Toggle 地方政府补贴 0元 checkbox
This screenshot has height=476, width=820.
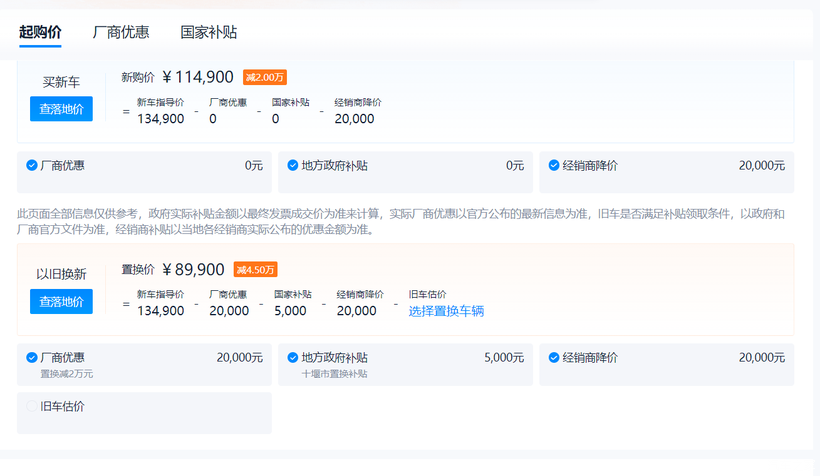pos(293,165)
